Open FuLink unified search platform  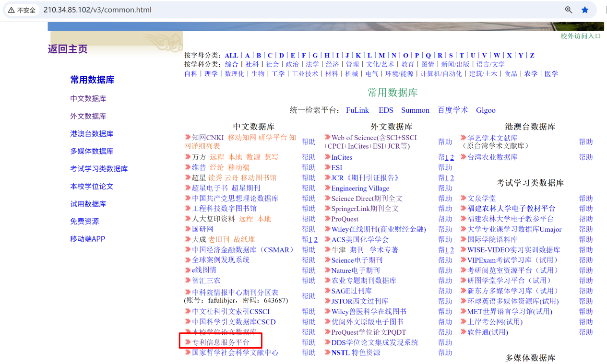coord(357,110)
